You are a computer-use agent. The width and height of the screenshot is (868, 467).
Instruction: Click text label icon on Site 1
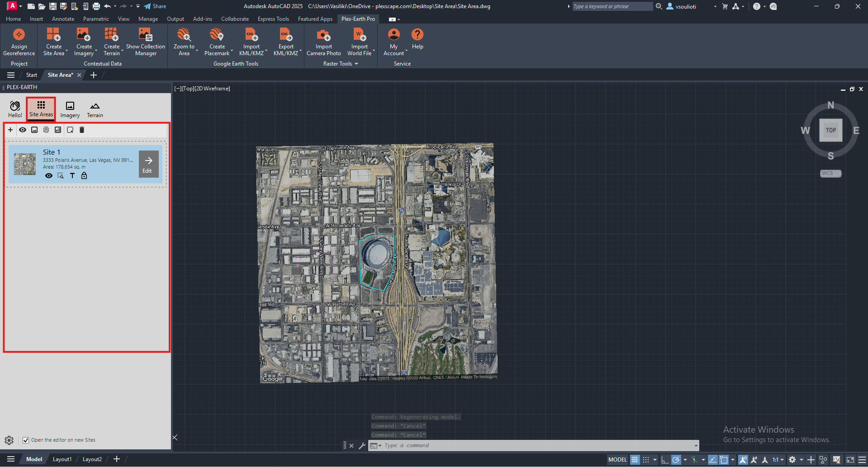pos(72,176)
